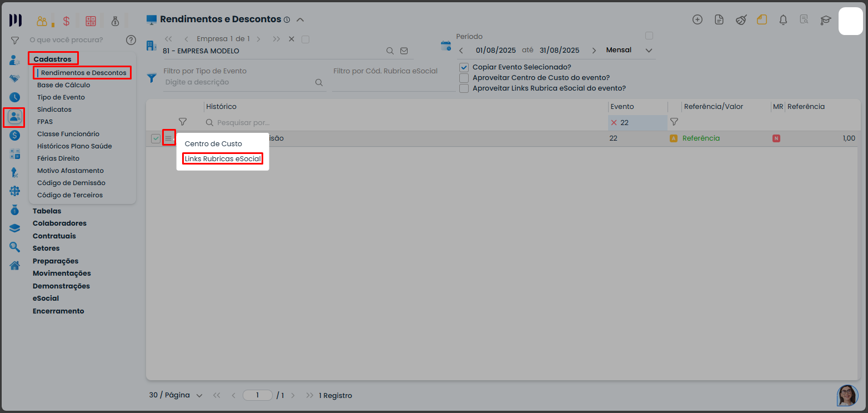Click the filter funnel in Referência/Valor column
The width and height of the screenshot is (868, 413).
[x=674, y=122]
